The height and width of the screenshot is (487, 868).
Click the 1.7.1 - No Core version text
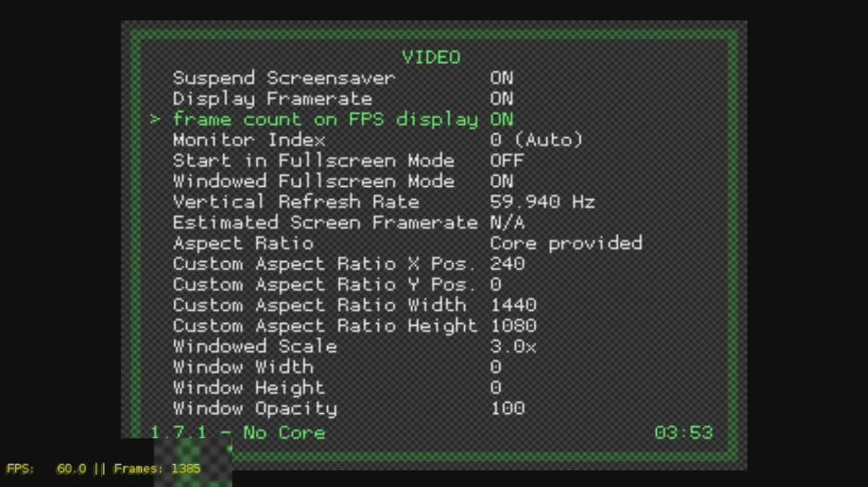[237, 432]
